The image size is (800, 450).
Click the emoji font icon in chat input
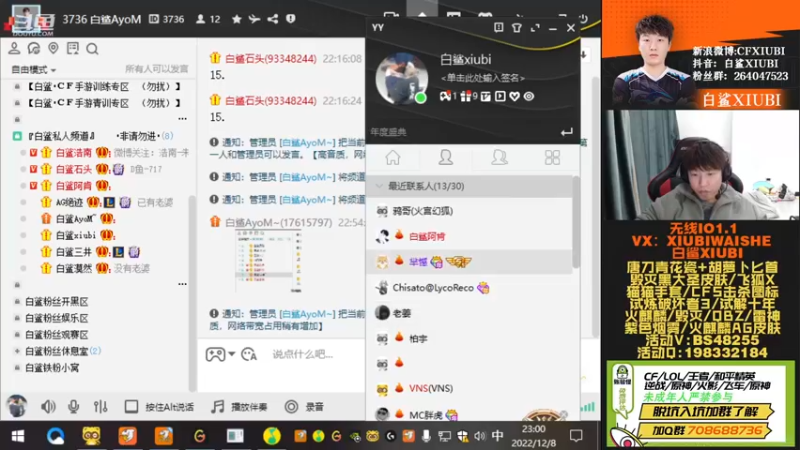(249, 354)
